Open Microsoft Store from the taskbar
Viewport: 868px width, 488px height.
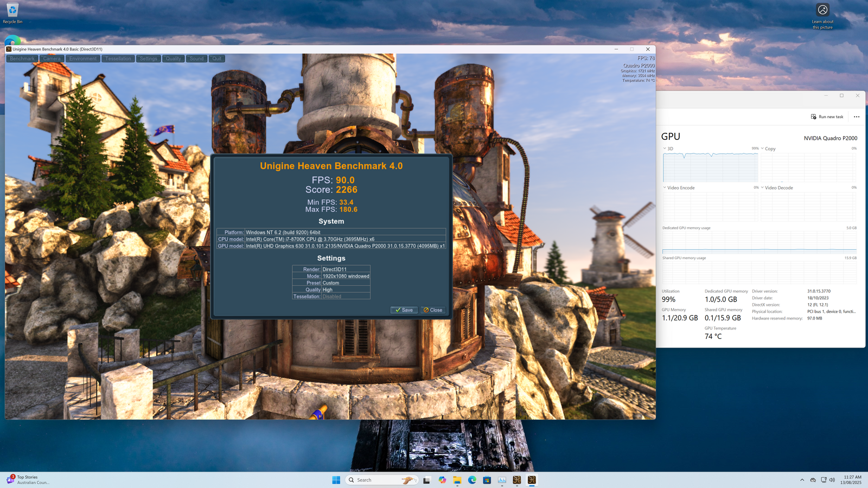pyautogui.click(x=487, y=480)
